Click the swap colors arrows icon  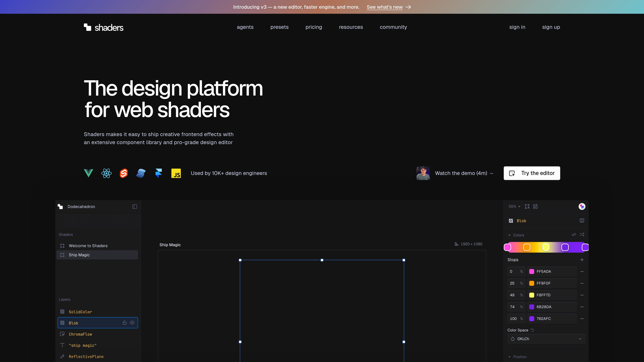(x=574, y=235)
